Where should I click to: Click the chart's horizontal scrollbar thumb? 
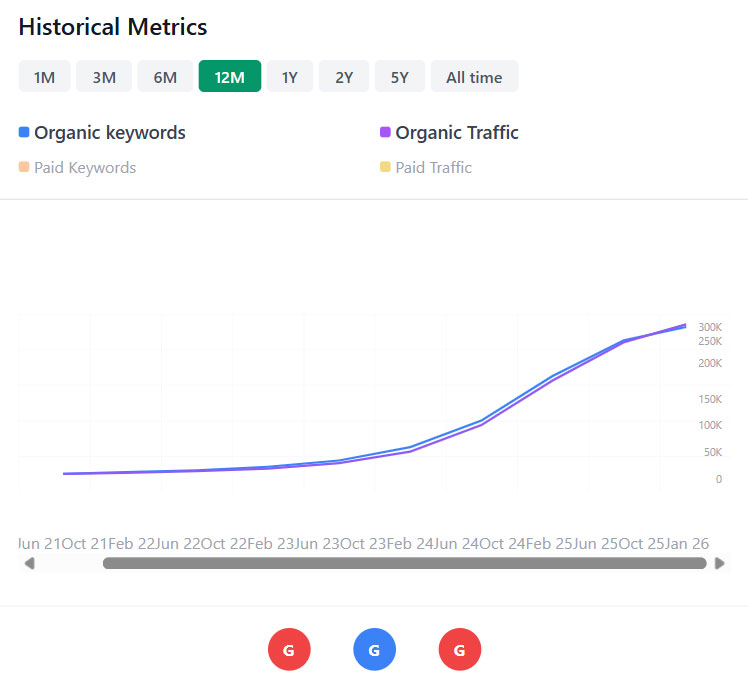point(404,563)
